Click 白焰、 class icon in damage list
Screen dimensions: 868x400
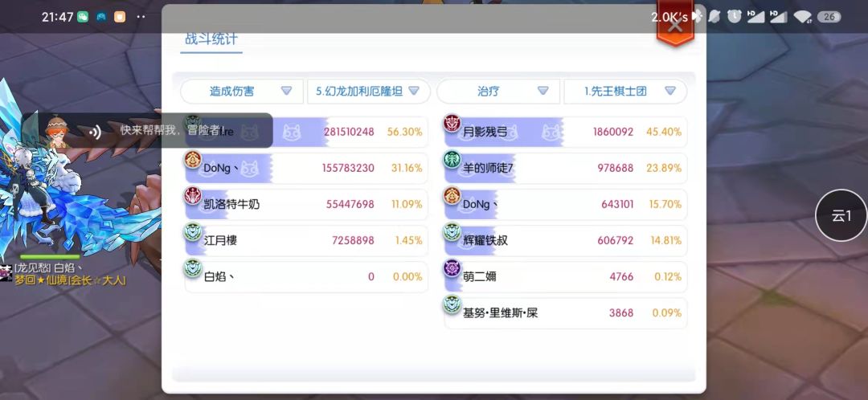tap(193, 267)
